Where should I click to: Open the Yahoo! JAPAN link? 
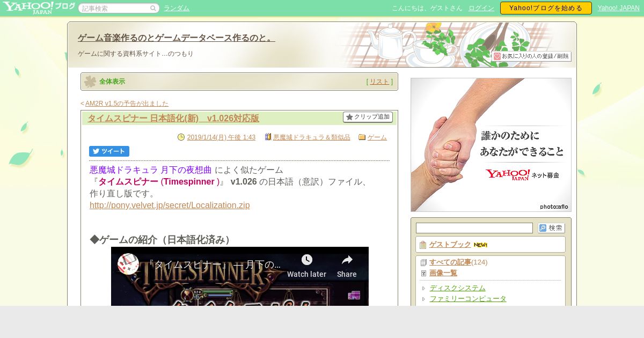[618, 8]
